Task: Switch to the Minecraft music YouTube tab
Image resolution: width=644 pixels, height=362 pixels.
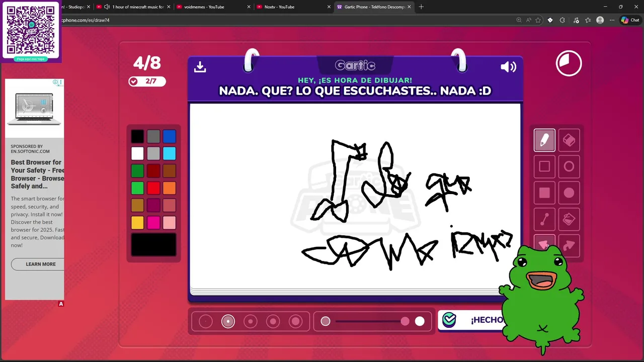Action: [x=133, y=7]
